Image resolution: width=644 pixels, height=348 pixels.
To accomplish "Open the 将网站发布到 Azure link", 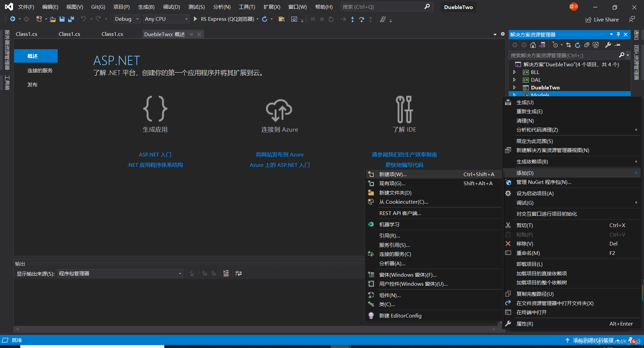I will (x=280, y=154).
